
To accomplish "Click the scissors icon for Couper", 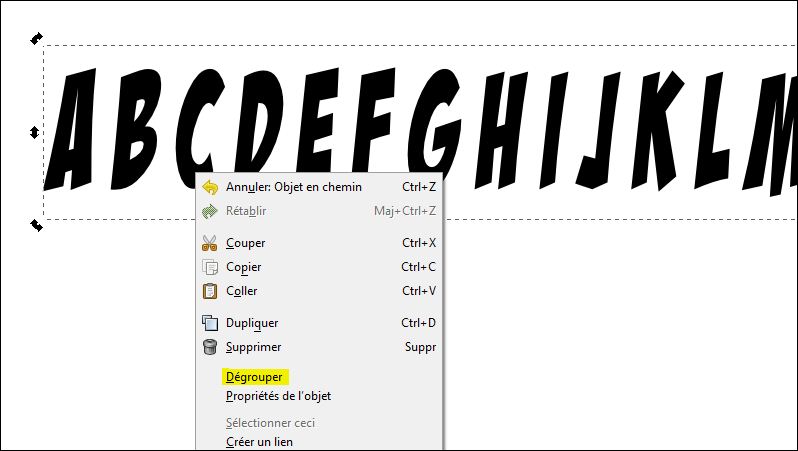I will click(210, 243).
